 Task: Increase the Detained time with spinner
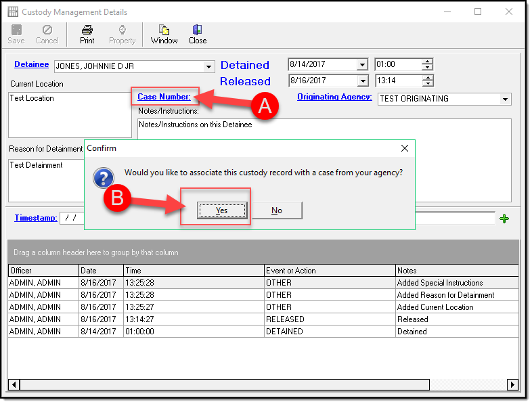427,62
